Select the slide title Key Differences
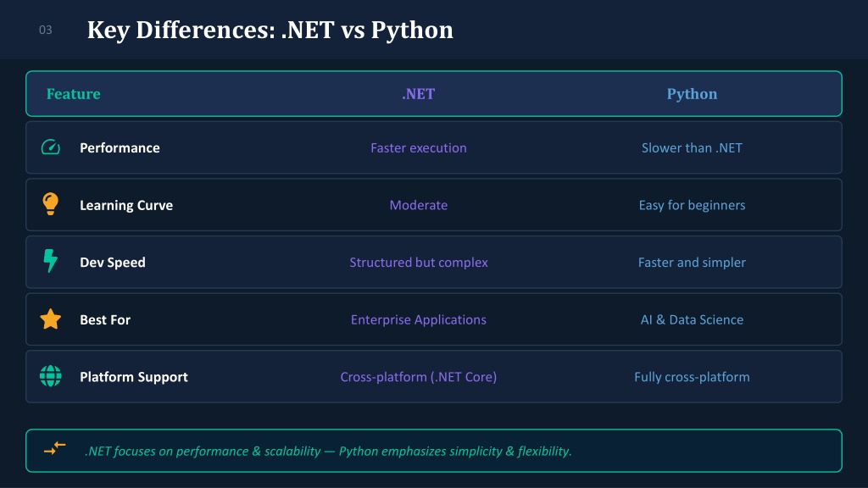The image size is (868, 488). click(x=270, y=30)
